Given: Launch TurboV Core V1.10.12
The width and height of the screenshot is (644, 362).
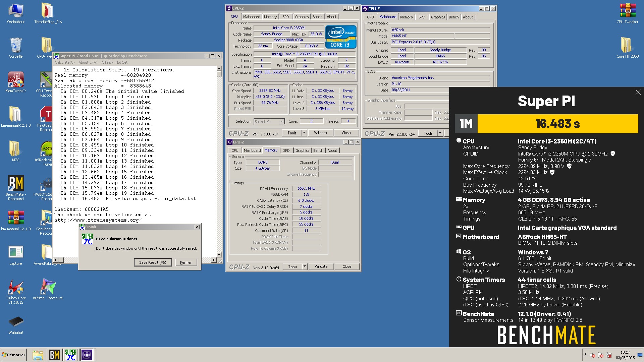Looking at the screenshot, I should [x=16, y=292].
